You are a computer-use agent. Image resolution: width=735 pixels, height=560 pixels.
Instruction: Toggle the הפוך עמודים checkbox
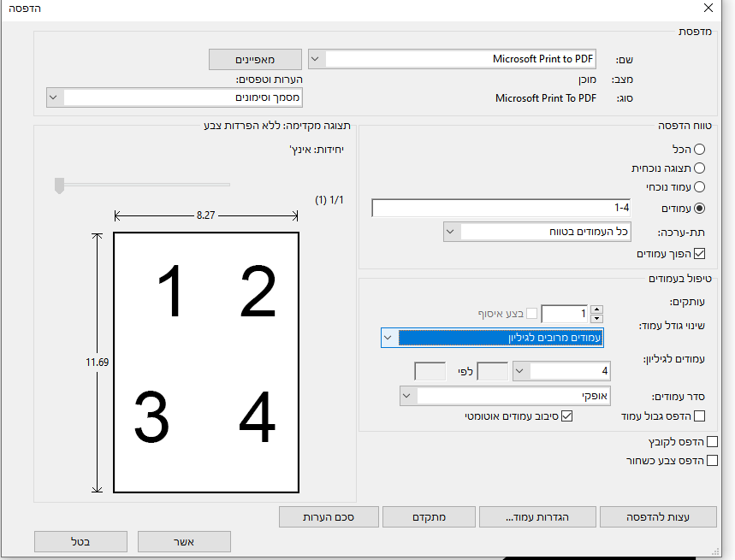[x=699, y=254]
